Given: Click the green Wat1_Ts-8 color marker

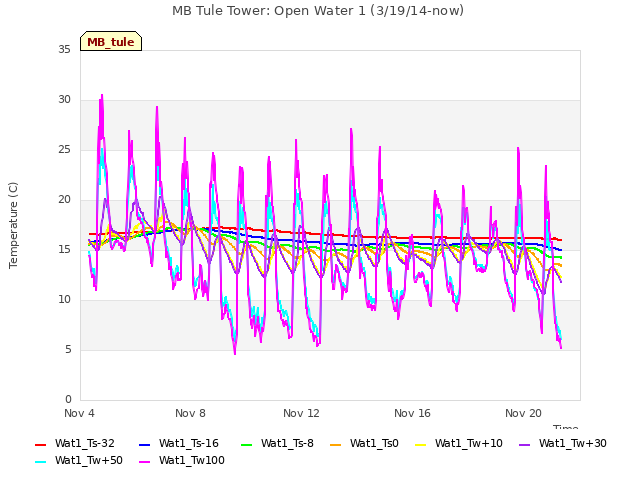Looking at the screenshot, I should pos(247,444).
